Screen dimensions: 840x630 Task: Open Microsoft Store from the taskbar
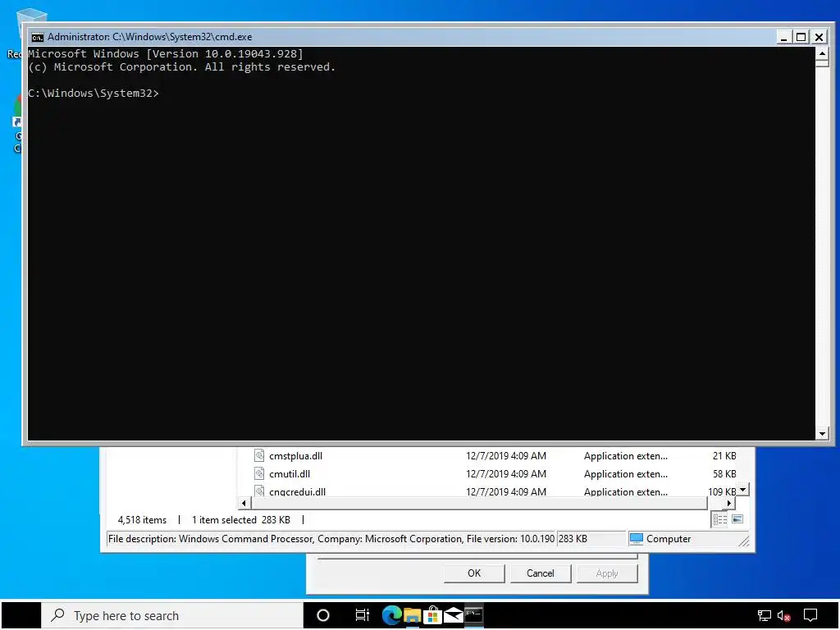(x=432, y=615)
